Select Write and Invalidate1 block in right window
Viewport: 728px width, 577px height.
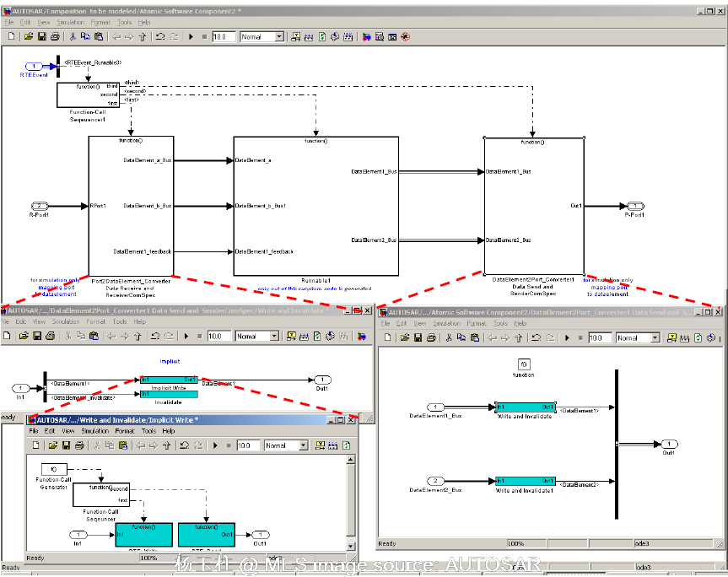click(525, 482)
